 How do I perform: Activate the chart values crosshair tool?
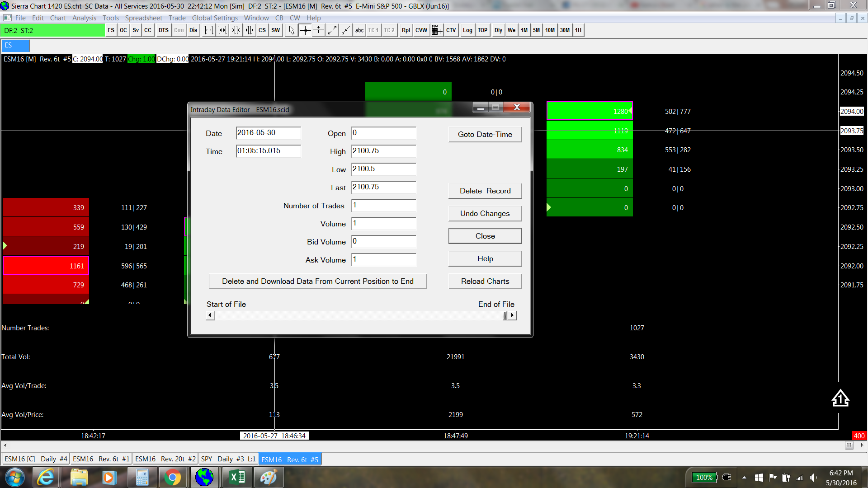306,30
